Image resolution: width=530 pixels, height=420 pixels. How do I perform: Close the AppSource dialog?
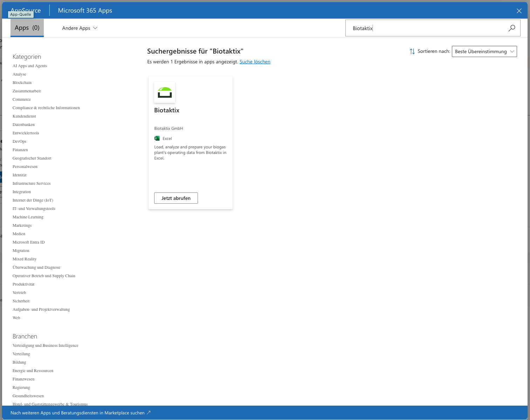tap(519, 11)
